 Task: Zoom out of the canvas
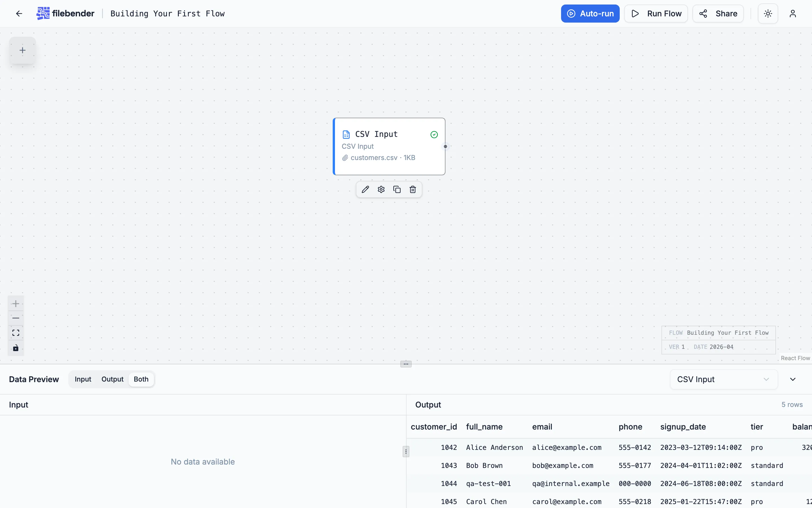16,318
